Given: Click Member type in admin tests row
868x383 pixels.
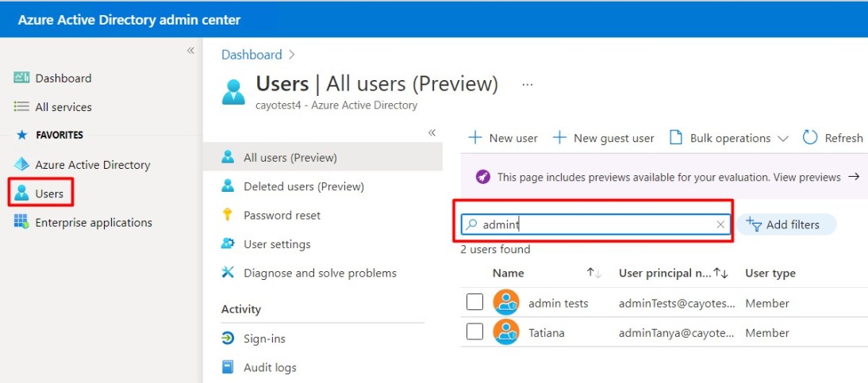Looking at the screenshot, I should click(766, 303).
